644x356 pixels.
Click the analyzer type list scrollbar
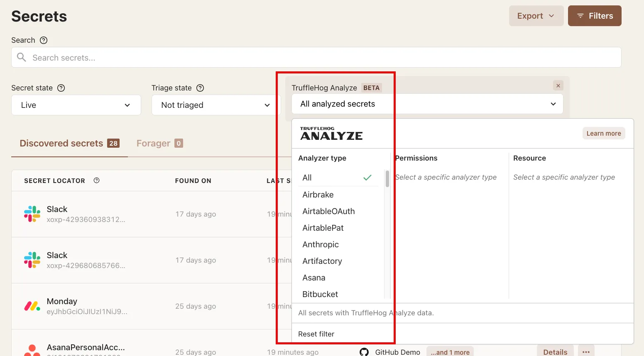(387, 179)
